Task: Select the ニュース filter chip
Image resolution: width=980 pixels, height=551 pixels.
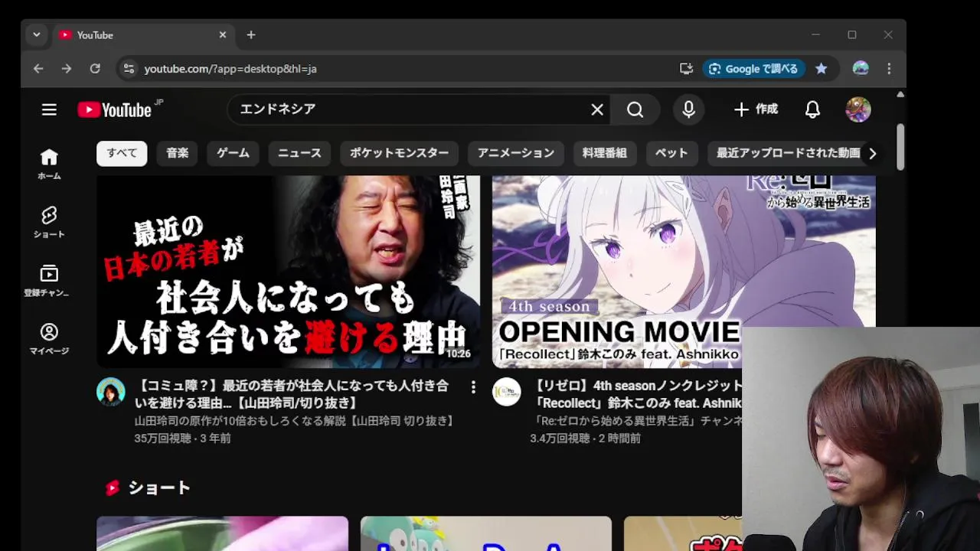Action: (299, 153)
